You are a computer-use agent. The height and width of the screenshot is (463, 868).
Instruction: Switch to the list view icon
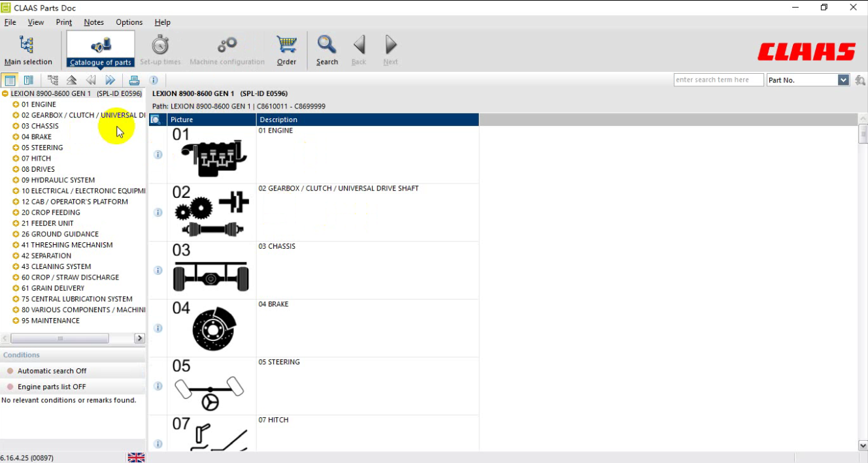click(x=9, y=80)
